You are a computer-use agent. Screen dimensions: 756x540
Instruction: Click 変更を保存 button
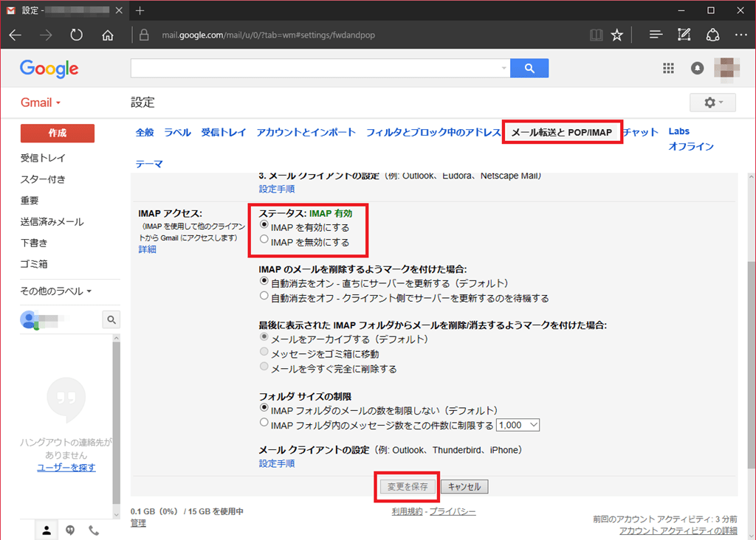point(408,487)
